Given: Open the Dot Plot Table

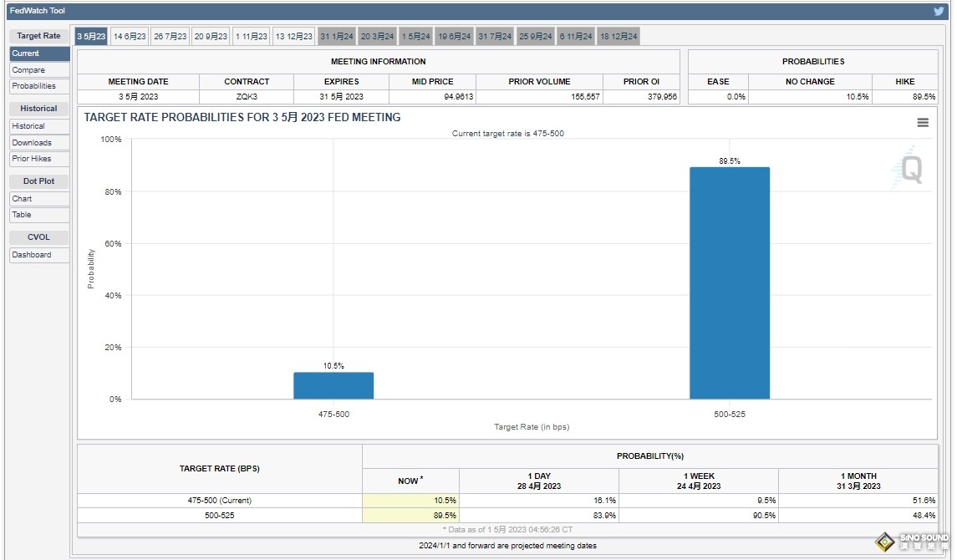Looking at the screenshot, I should click(x=39, y=215).
